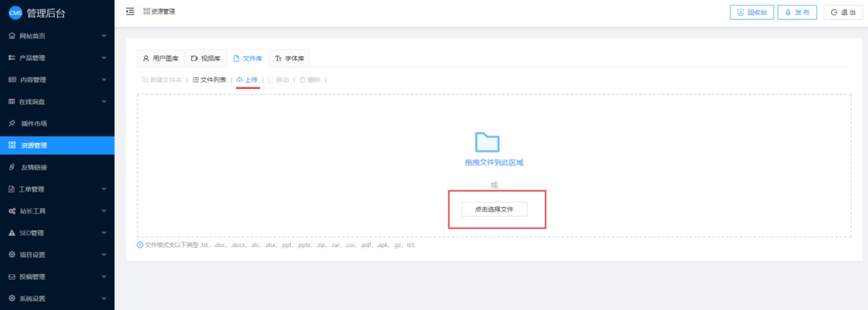Screen dimensions: 868x310
Task: Expand the 站长工具 menu chevron
Action: point(104,211)
